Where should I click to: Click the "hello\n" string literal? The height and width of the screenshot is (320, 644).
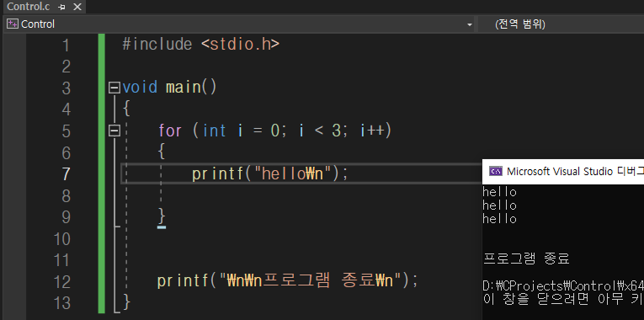tap(292, 174)
